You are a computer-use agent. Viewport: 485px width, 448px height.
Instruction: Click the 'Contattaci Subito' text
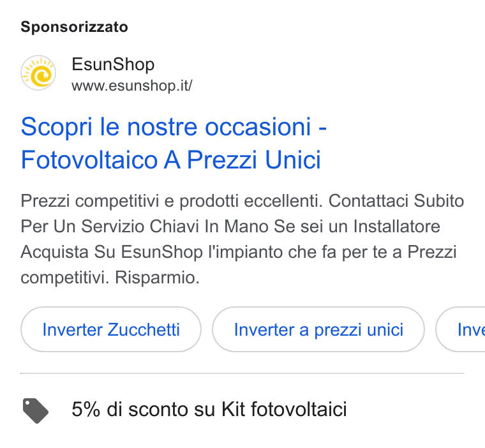[x=396, y=201]
